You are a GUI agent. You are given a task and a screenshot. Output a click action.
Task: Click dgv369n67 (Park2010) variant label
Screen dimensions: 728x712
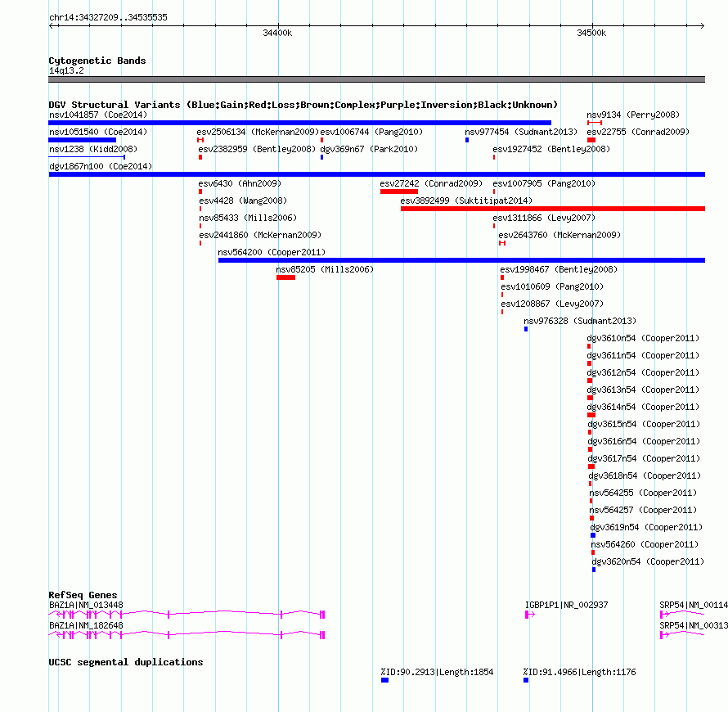coord(369,149)
